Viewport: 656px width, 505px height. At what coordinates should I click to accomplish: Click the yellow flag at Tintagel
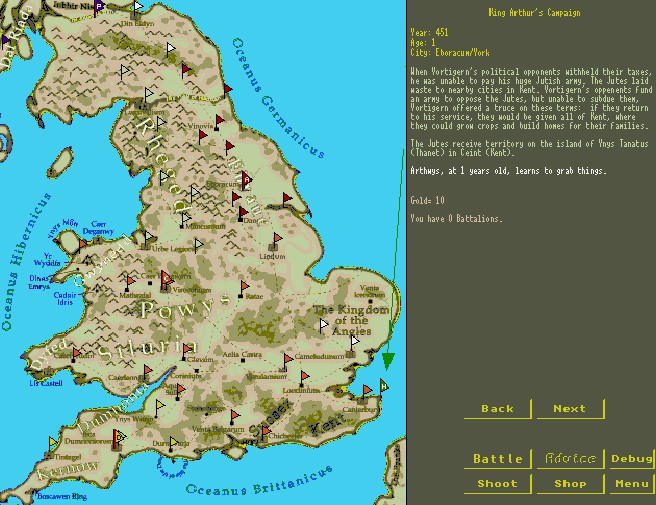53,443
